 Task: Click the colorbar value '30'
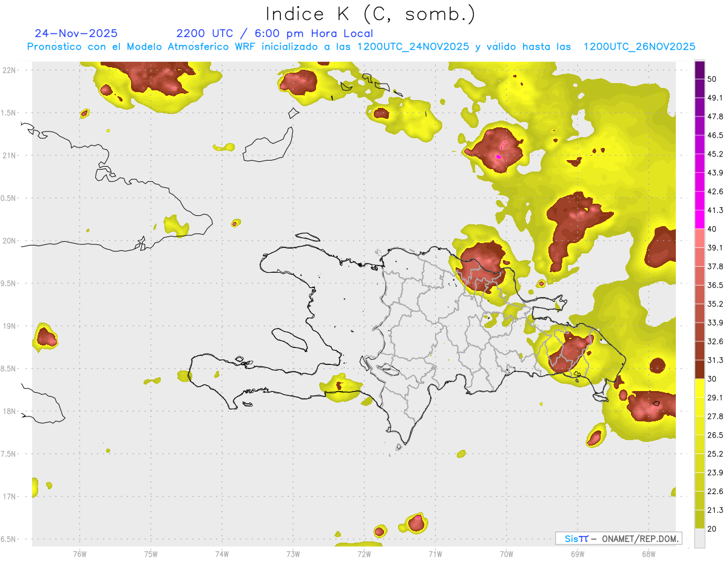click(712, 379)
